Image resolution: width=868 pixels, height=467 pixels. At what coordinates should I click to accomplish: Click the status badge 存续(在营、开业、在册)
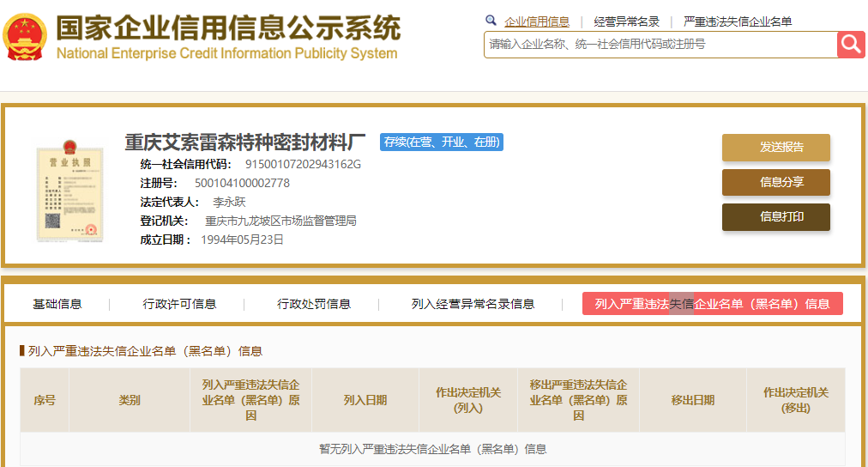coord(441,143)
